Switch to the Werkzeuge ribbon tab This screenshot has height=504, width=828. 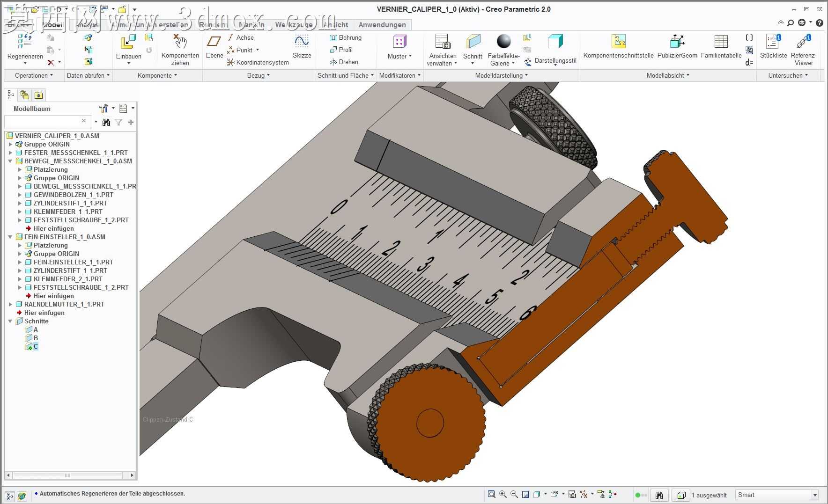point(294,25)
